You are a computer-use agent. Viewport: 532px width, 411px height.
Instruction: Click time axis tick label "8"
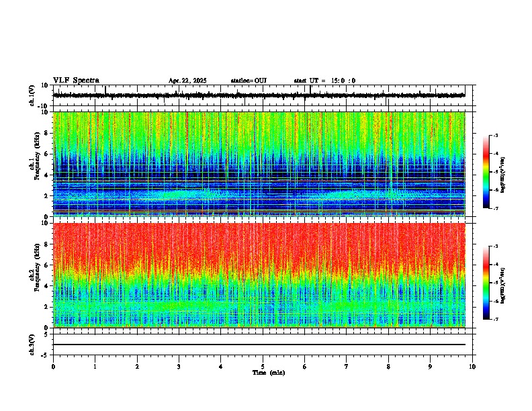tap(388, 367)
